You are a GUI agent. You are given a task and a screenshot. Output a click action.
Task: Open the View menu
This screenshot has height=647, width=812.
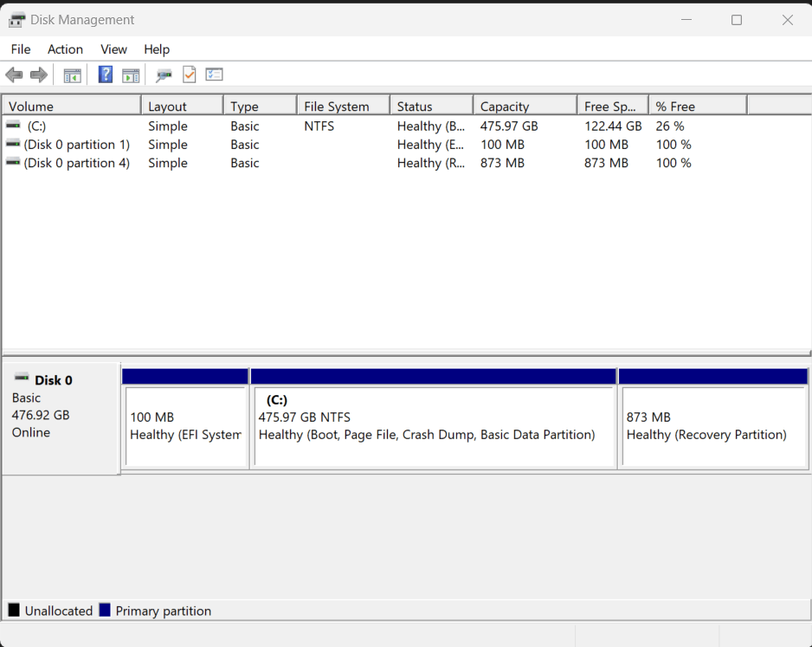pos(113,49)
